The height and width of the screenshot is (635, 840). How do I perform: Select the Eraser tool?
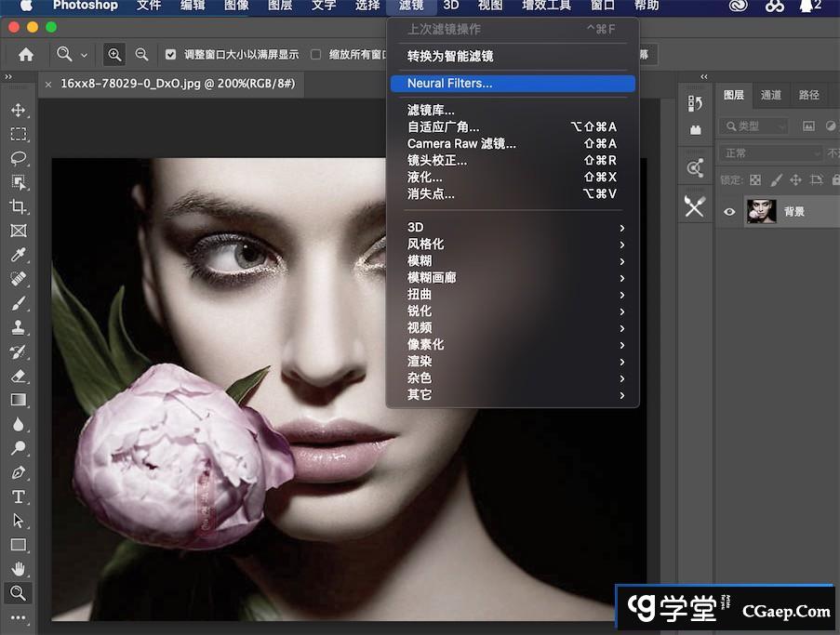click(19, 376)
